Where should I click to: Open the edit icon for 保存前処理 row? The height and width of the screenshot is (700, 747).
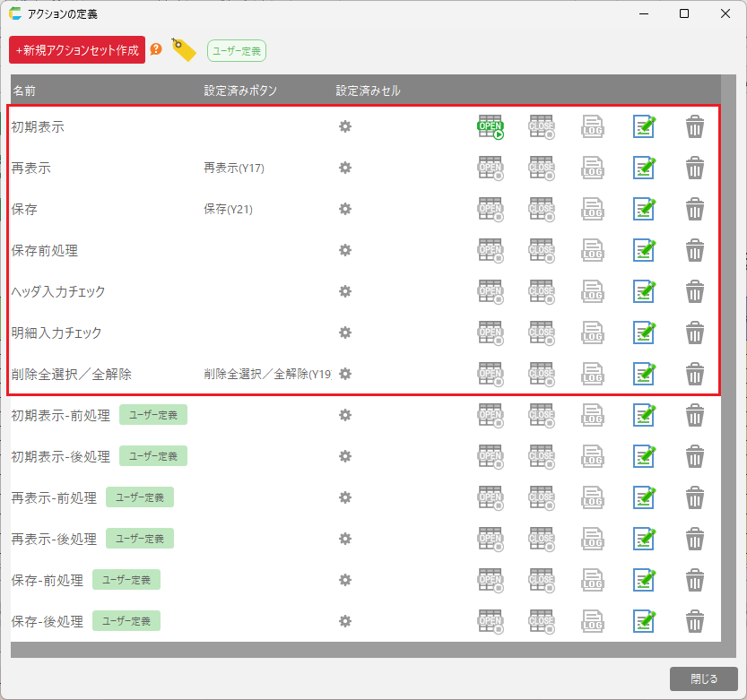[644, 250]
